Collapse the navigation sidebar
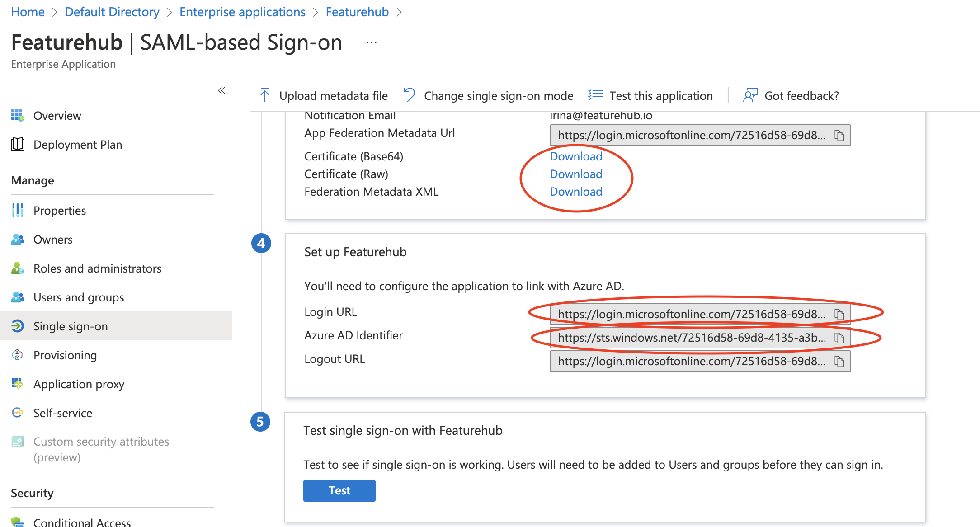The height and width of the screenshot is (527, 980). [x=221, y=90]
